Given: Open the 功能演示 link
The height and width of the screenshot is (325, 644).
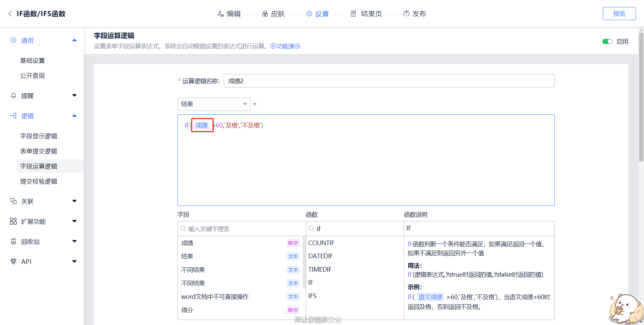Looking at the screenshot, I should (x=285, y=46).
